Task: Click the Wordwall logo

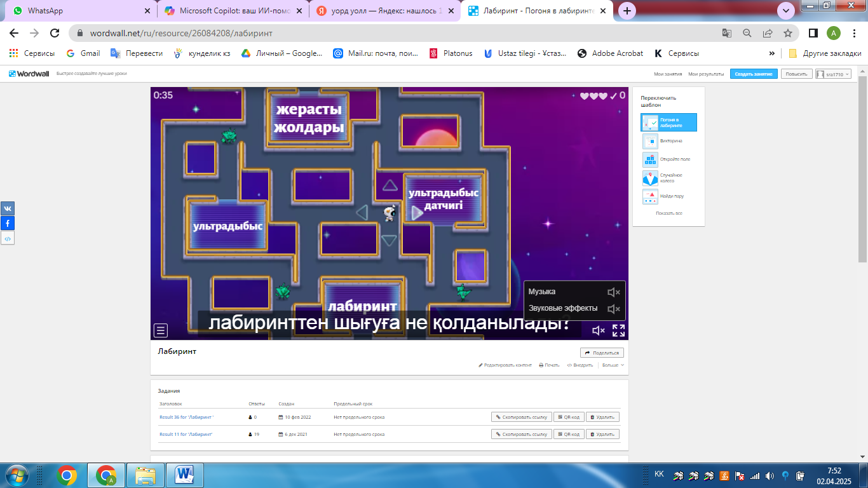Action: click(30, 74)
